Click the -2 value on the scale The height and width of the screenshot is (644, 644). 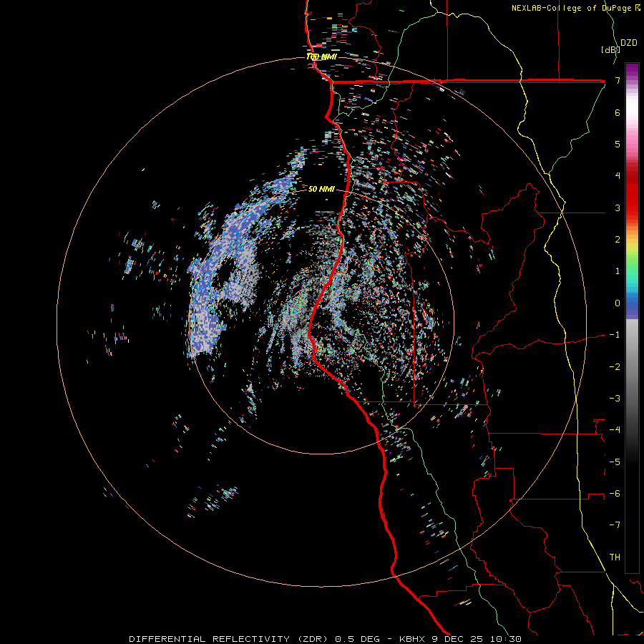[615, 366]
